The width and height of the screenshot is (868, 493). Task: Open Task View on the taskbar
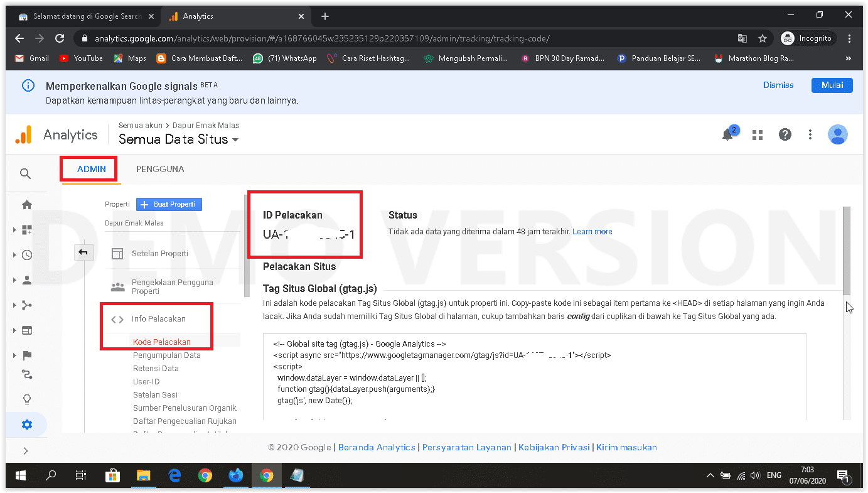tap(81, 475)
